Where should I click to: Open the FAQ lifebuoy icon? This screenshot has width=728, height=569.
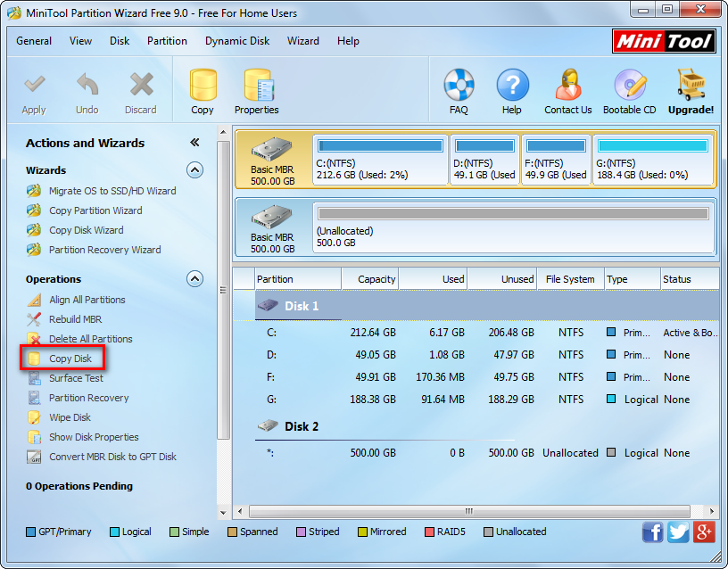coord(459,85)
